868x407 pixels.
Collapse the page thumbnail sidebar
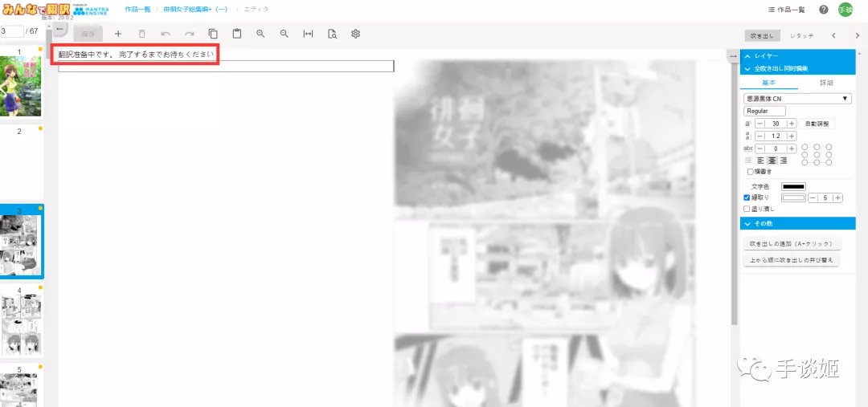tap(59, 30)
